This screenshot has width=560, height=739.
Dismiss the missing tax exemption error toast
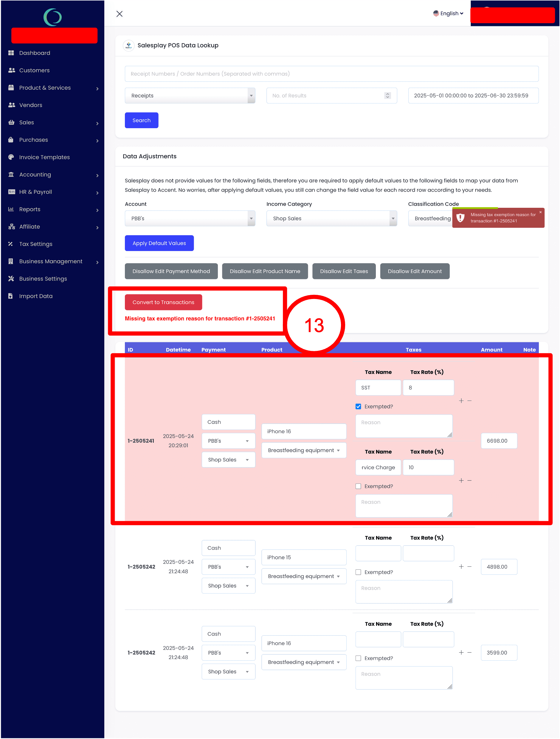tap(540, 212)
